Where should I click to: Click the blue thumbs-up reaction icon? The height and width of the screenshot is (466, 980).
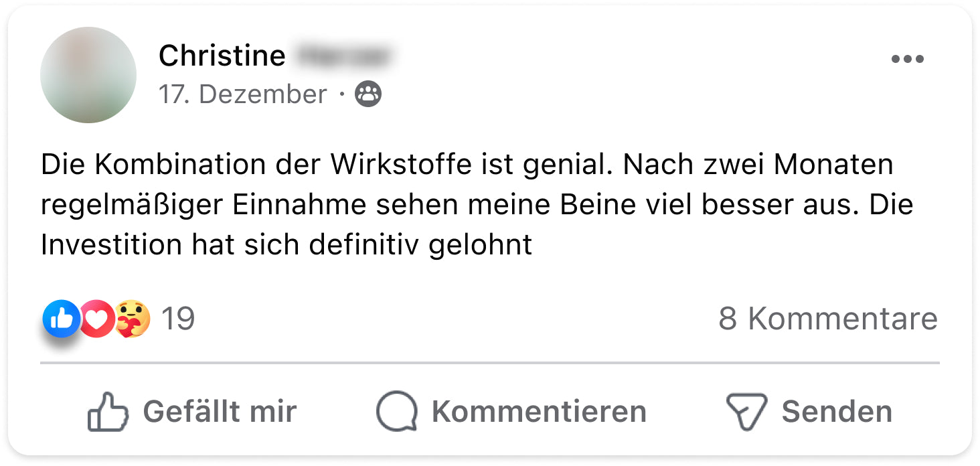pos(61,319)
